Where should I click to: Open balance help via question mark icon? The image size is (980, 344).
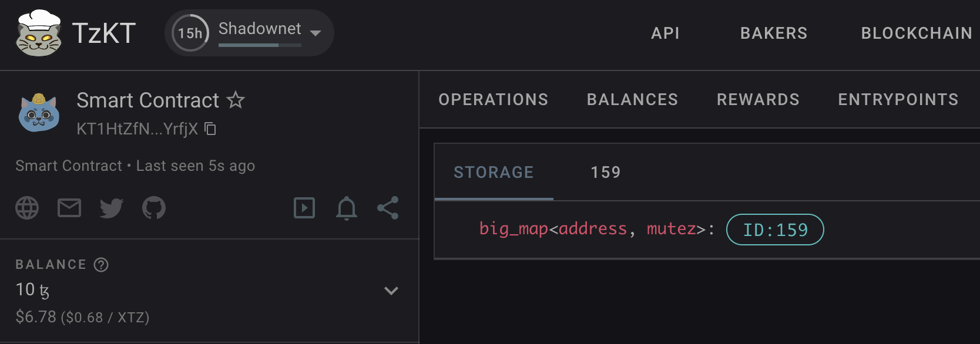102,264
